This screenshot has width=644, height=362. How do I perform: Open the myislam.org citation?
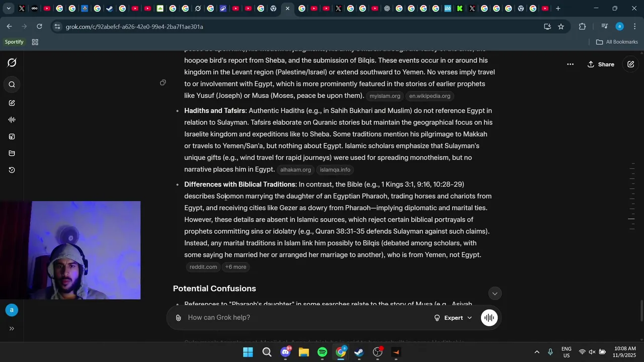pyautogui.click(x=385, y=96)
